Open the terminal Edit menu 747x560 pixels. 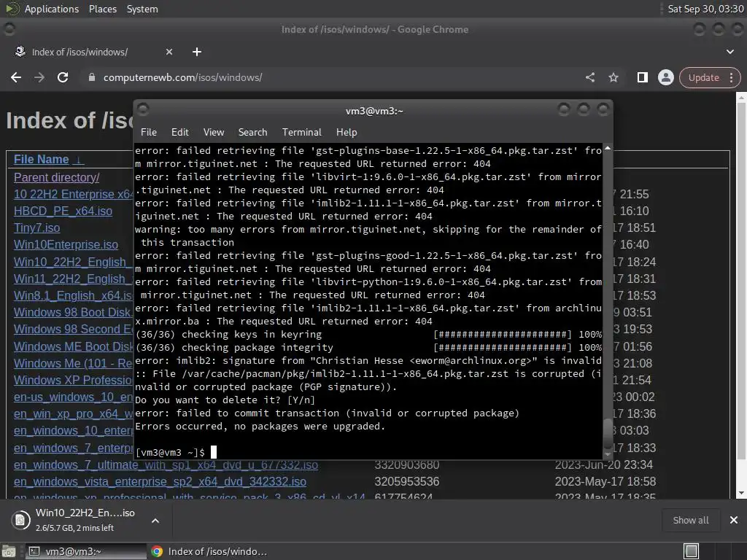(179, 133)
